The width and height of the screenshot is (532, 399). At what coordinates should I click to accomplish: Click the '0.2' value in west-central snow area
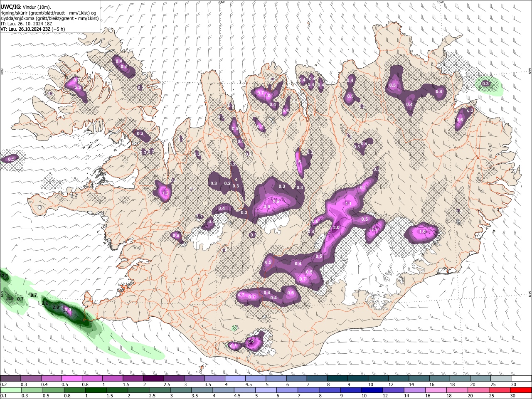click(227, 183)
